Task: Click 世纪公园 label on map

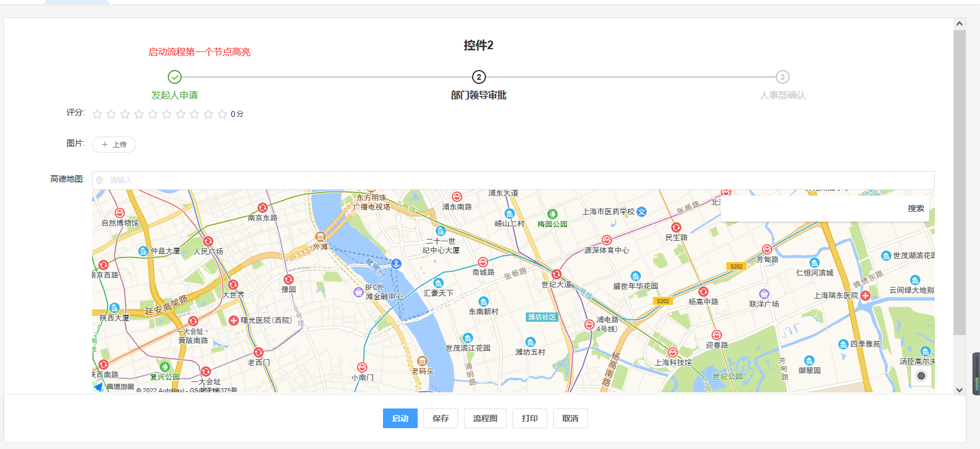Action: click(728, 376)
